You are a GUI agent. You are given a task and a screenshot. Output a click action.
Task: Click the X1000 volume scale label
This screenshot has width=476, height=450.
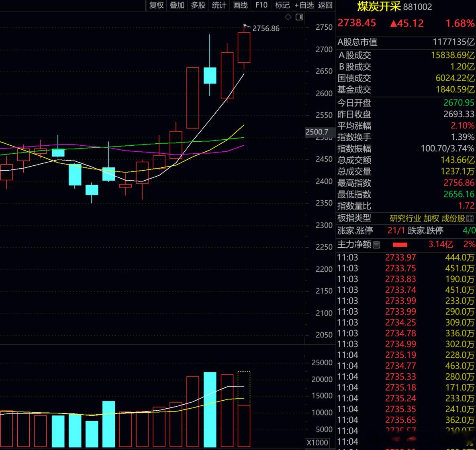coord(317,442)
